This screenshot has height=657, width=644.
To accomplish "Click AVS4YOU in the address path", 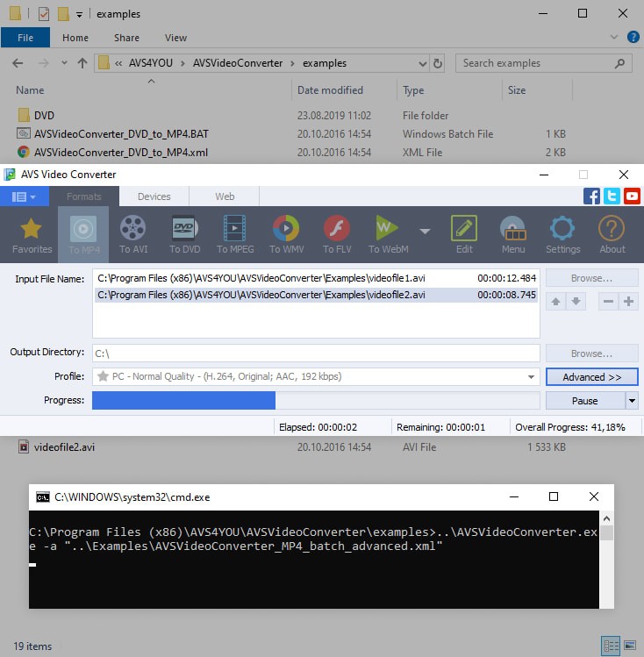I will click(150, 63).
